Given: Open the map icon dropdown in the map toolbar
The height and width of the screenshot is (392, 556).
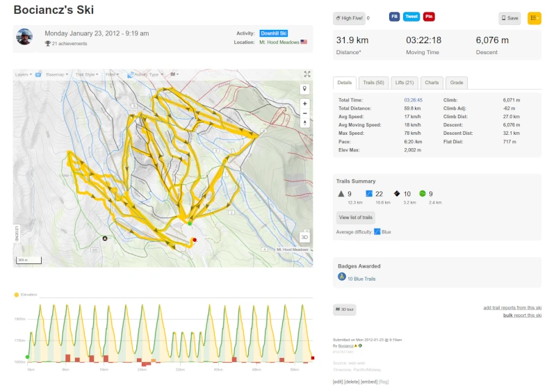Looking at the screenshot, I should click(174, 74).
